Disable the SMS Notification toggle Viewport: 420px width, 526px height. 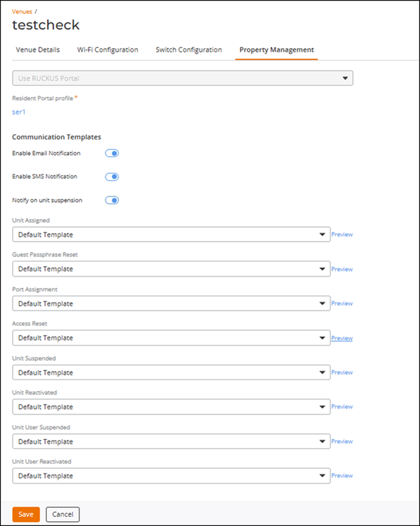coord(112,177)
